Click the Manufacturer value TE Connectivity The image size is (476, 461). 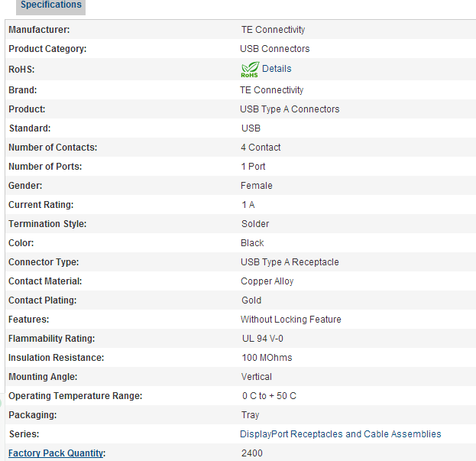click(x=273, y=30)
